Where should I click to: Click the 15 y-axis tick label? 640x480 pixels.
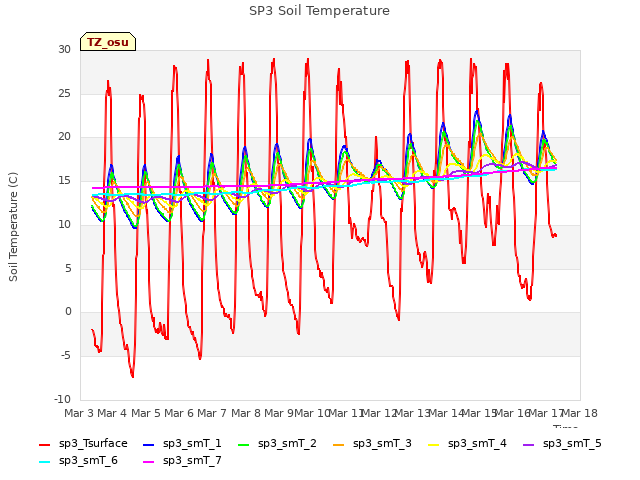[x=64, y=180]
